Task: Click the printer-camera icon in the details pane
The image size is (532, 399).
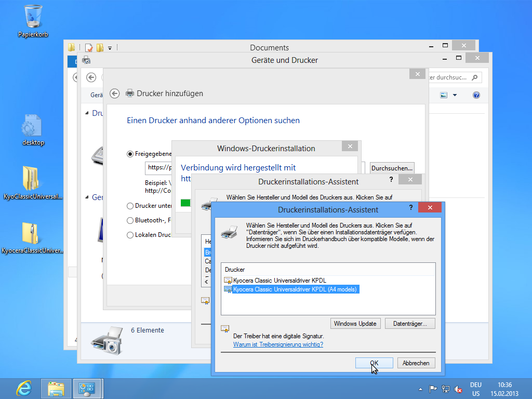Action: (x=107, y=341)
